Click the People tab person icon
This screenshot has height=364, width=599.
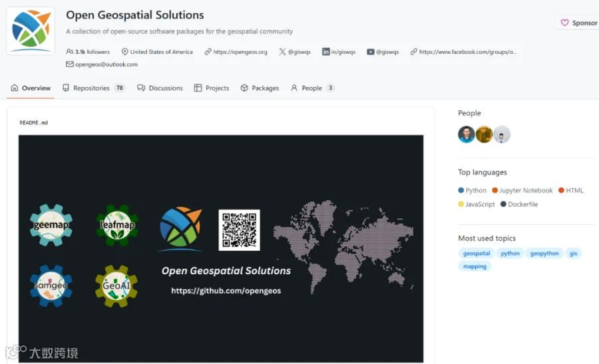point(294,88)
